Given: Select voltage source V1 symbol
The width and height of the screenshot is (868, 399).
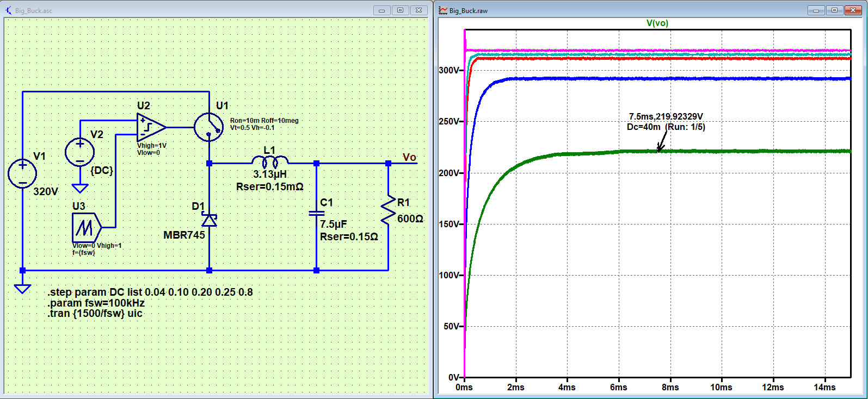Looking at the screenshot, I should click(22, 174).
